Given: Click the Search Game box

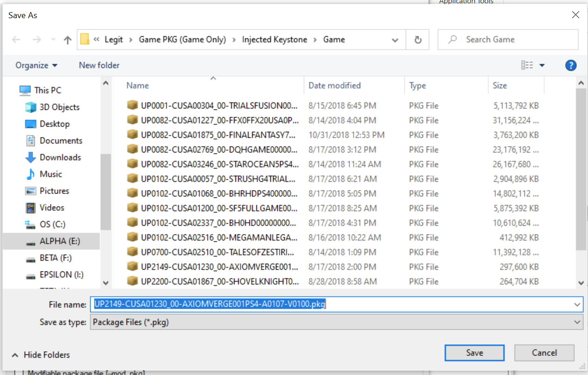Looking at the screenshot, I should click(508, 40).
